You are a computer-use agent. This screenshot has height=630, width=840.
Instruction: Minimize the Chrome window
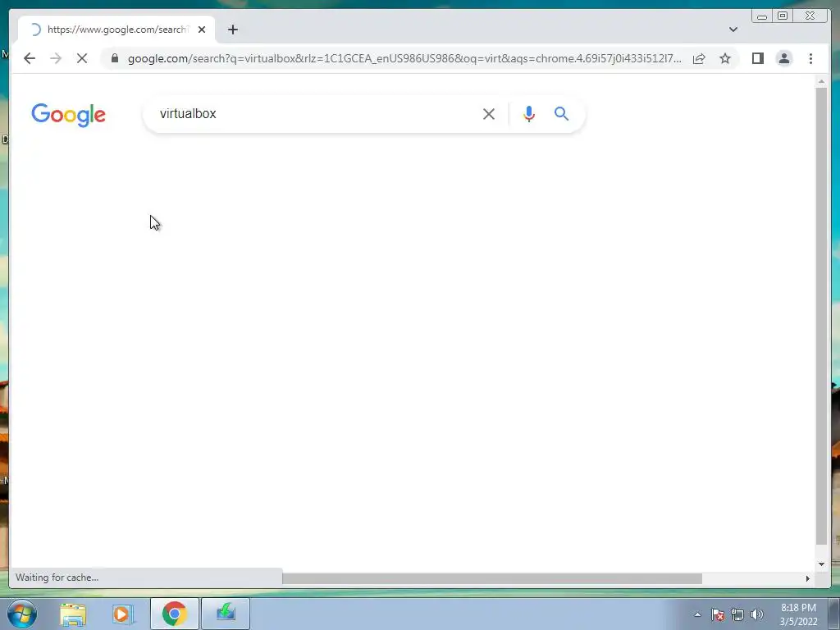pos(762,16)
